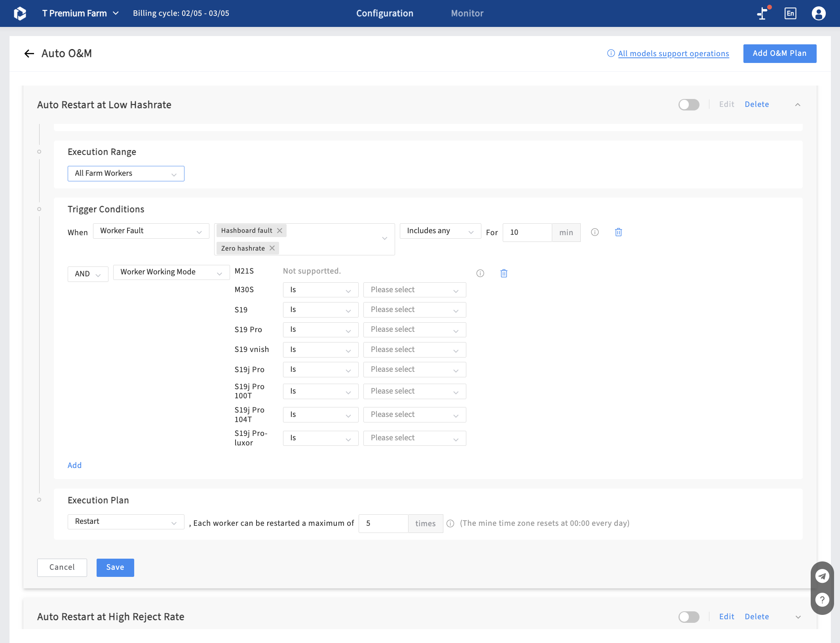Click Add to add a trigger condition
840x643 pixels.
tap(74, 465)
